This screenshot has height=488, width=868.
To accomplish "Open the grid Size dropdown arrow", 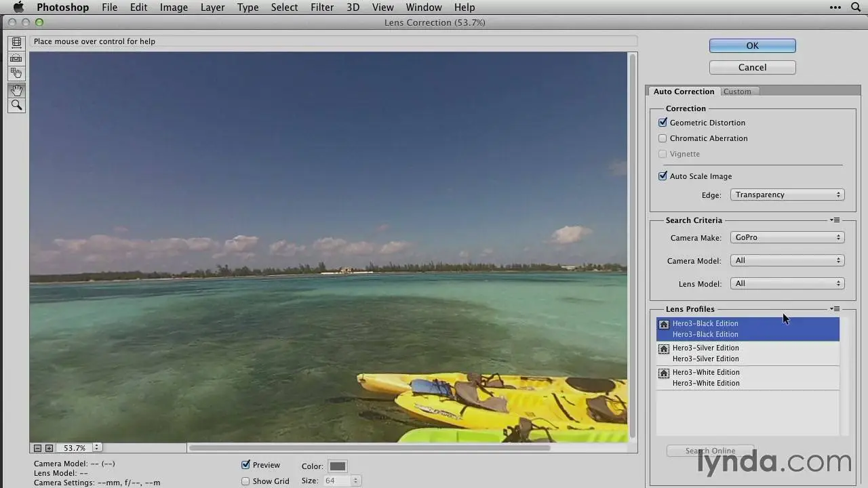I will tap(356, 481).
